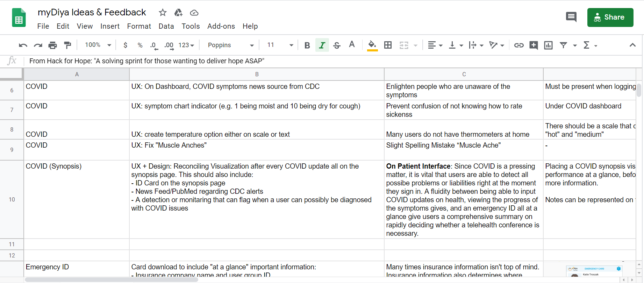
Task: Open horizontal align dropdown
Action: pos(435,45)
